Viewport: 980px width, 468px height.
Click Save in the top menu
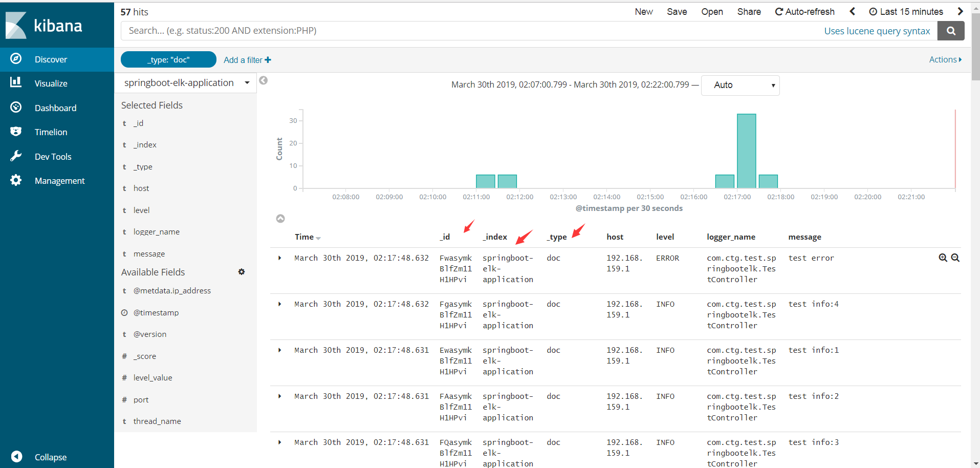pos(677,11)
